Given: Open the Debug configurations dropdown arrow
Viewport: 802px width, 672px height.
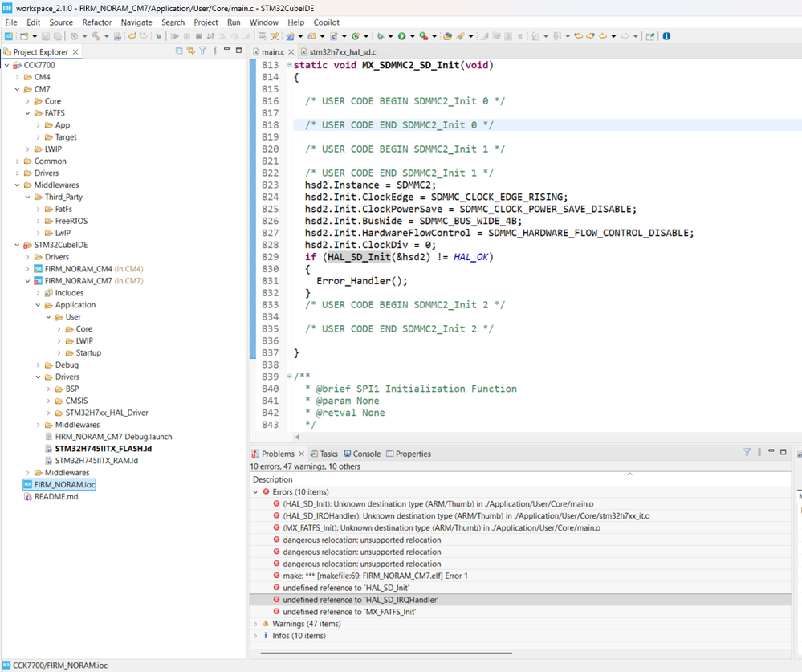Looking at the screenshot, I should click(x=391, y=36).
